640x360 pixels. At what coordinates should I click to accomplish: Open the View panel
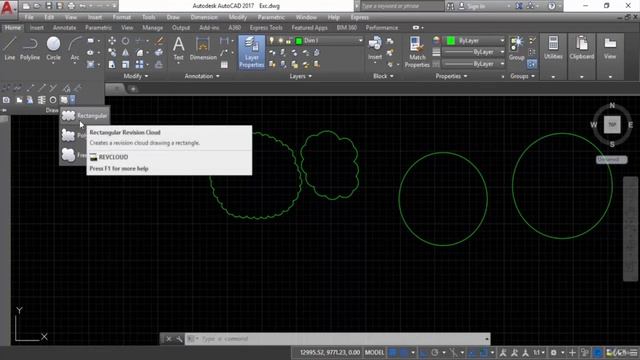[610, 49]
